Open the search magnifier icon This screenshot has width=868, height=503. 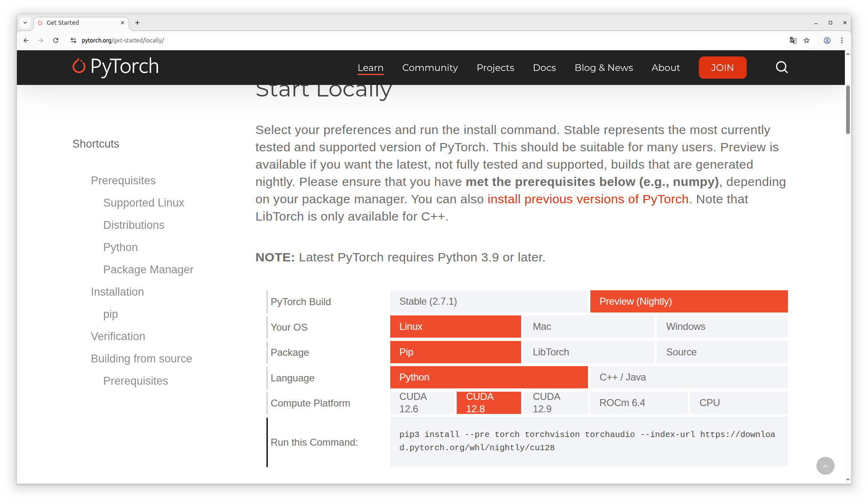781,67
